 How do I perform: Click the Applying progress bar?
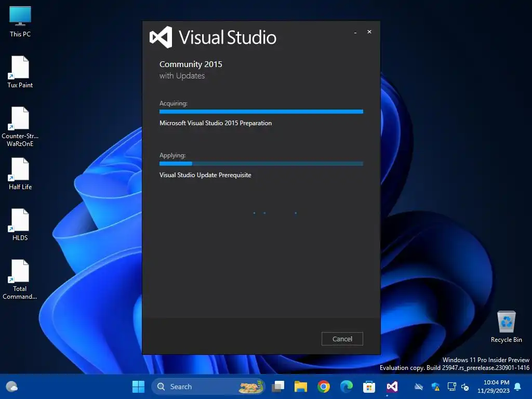click(261, 164)
